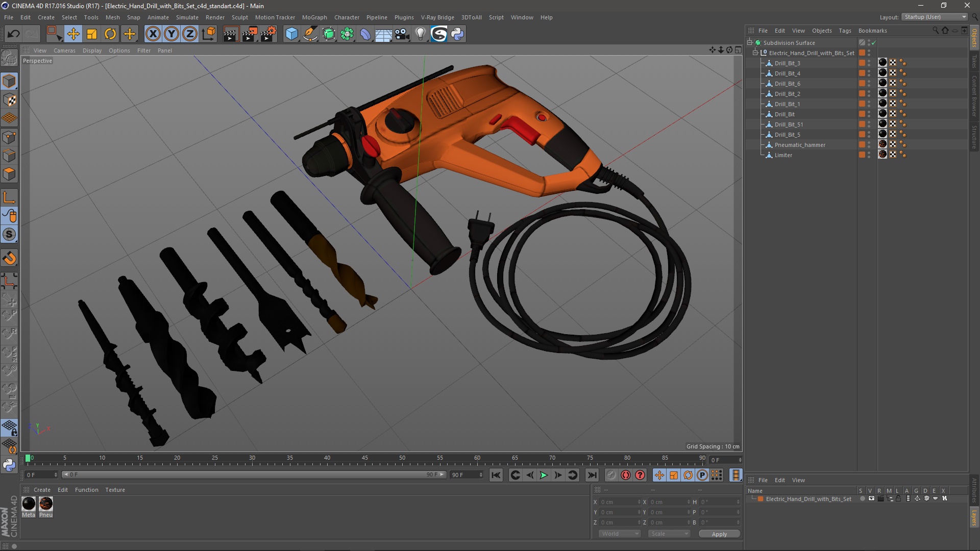Click the Undo arrow icon
This screenshot has width=980, height=551.
pos(14,34)
